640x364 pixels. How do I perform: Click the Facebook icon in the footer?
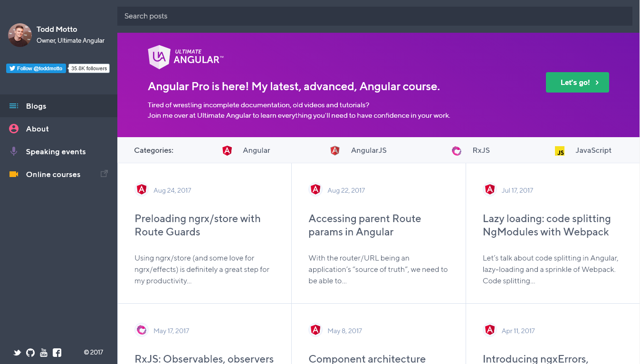coord(57,353)
